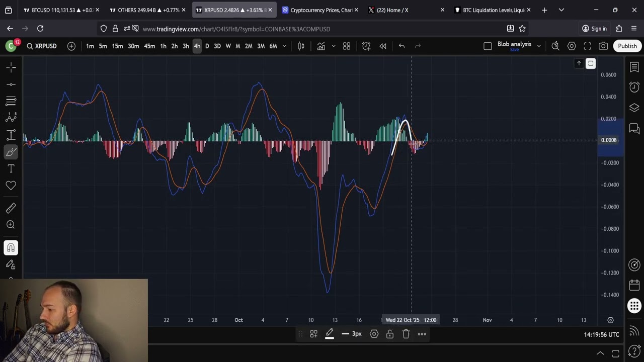
Task: Toggle fullscreen chart mode
Action: (587, 46)
